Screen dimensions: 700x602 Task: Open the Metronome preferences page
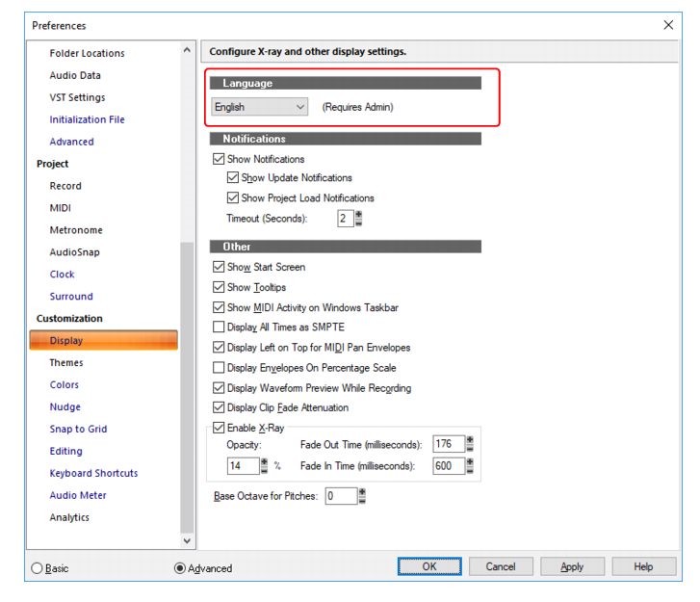(x=76, y=230)
